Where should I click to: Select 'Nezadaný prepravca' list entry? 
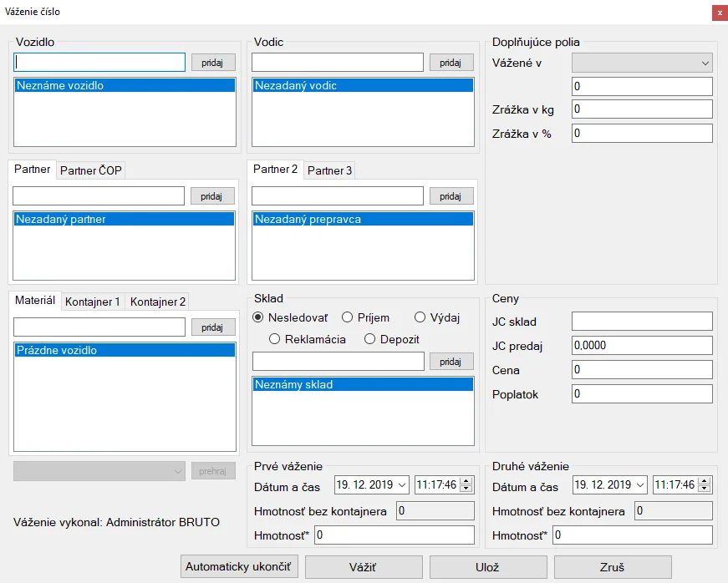363,219
